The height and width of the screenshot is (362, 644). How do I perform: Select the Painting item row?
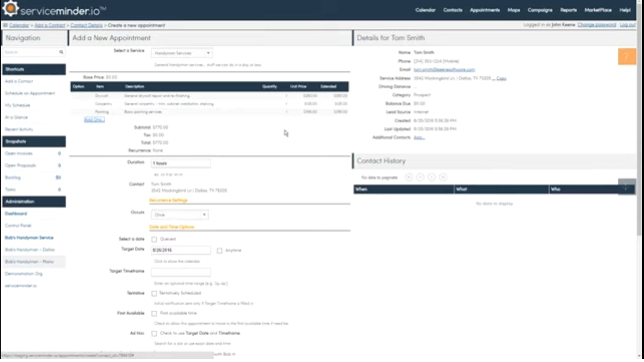pyautogui.click(x=209, y=112)
